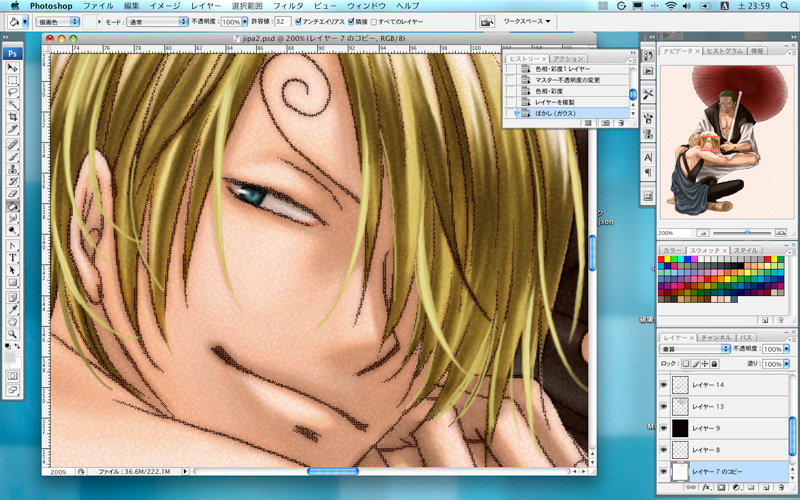The height and width of the screenshot is (500, 800).
Task: Toggle lock all (padlock) button
Action: pos(715,364)
